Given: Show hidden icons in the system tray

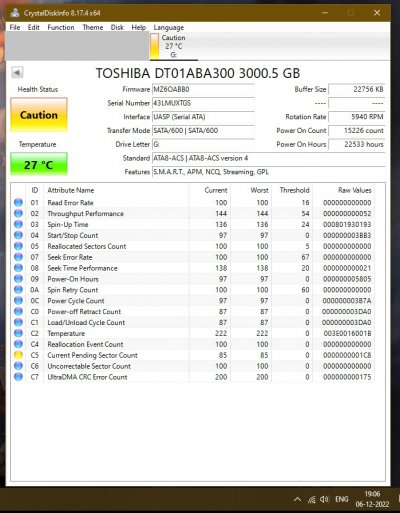Looking at the screenshot, I should point(297,499).
